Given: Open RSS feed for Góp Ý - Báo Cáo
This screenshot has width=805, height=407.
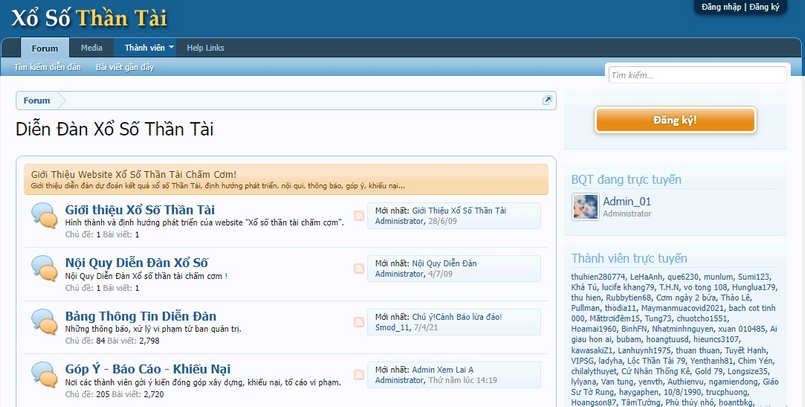Looking at the screenshot, I should [x=359, y=375].
